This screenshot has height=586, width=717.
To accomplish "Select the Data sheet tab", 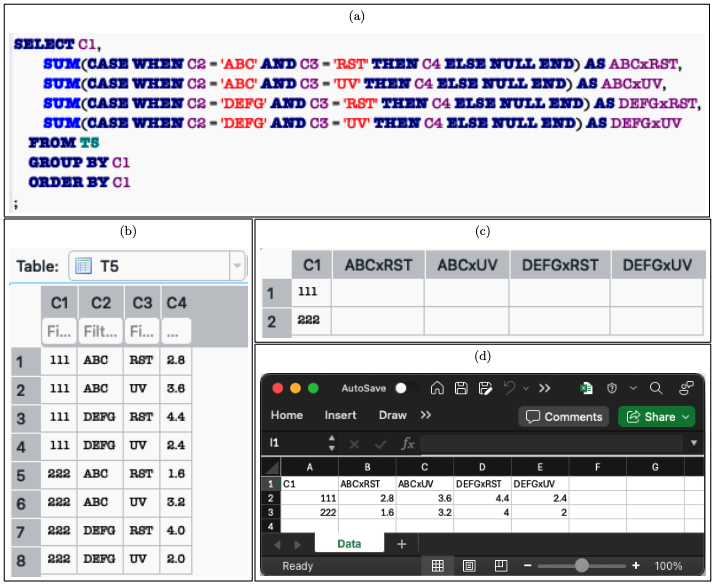I will 349,543.
